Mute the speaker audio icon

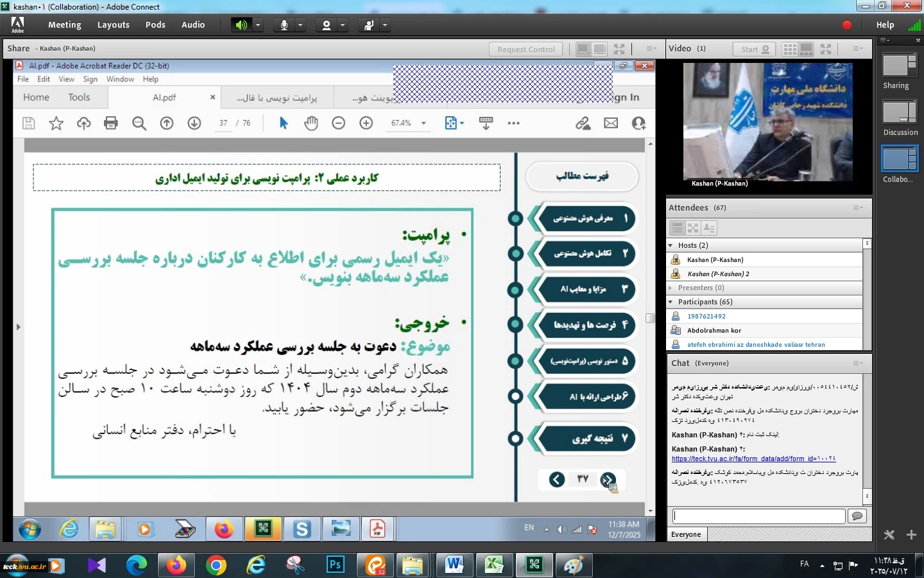(x=241, y=25)
